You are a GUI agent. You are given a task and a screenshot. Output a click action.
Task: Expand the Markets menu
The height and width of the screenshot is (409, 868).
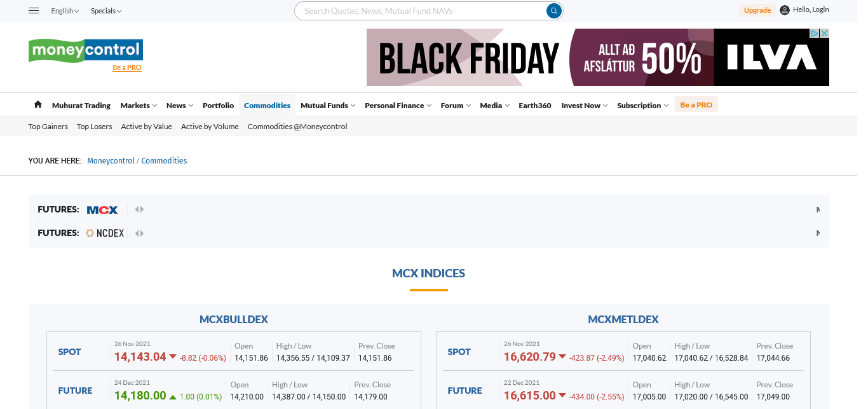pos(139,106)
